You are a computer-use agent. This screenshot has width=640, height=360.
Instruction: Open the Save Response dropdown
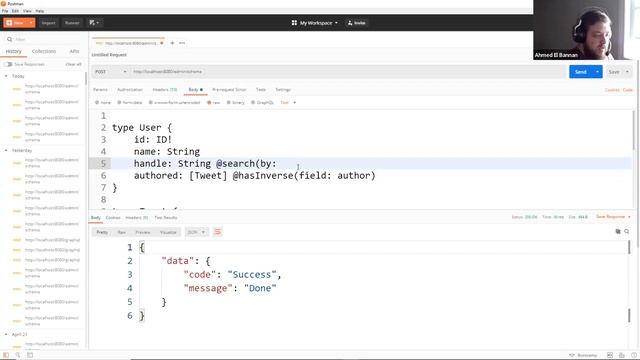(613, 217)
